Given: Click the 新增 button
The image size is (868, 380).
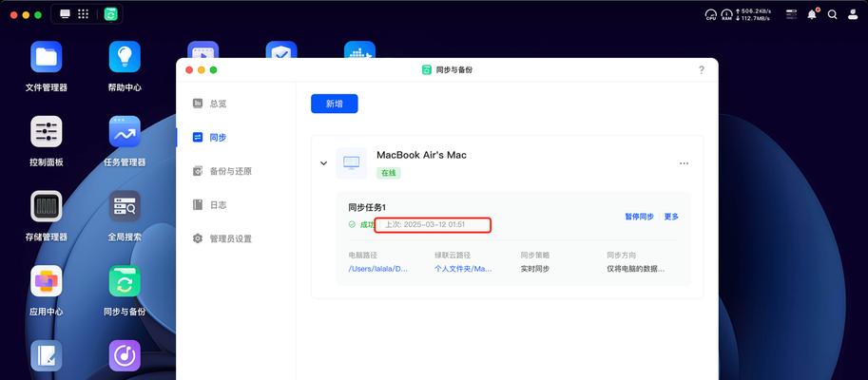Looking at the screenshot, I should point(335,104).
